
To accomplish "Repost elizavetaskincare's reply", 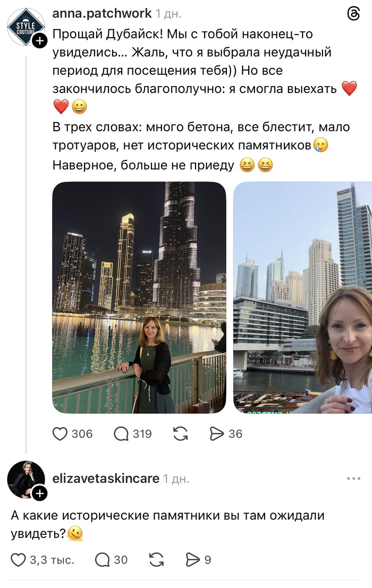I will pos(156,559).
